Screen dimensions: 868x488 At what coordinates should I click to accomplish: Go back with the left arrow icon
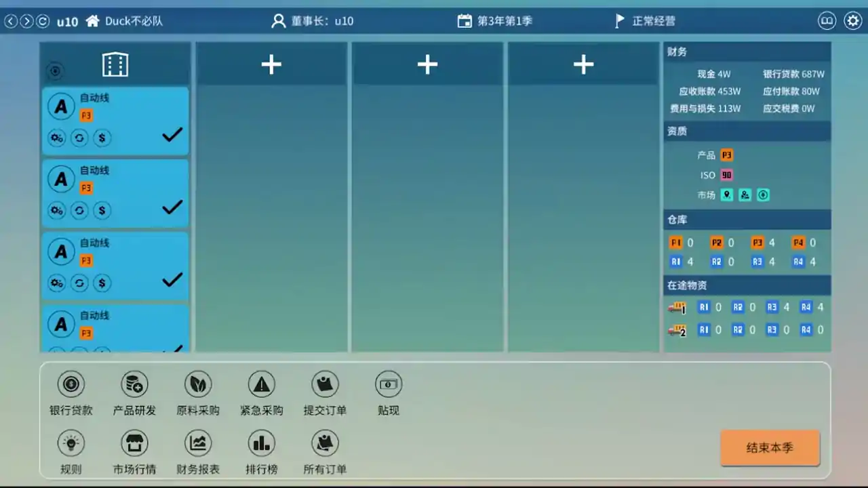pos(11,21)
